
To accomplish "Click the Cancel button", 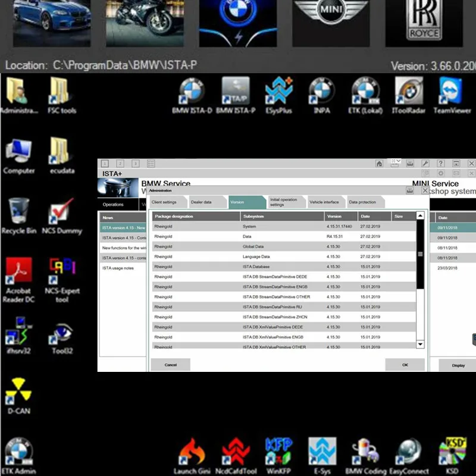I will [x=171, y=365].
